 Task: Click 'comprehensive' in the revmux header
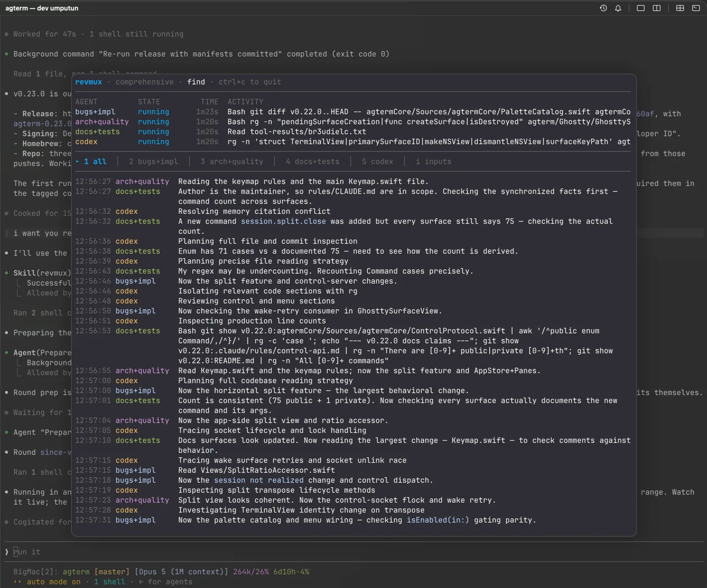tap(144, 82)
